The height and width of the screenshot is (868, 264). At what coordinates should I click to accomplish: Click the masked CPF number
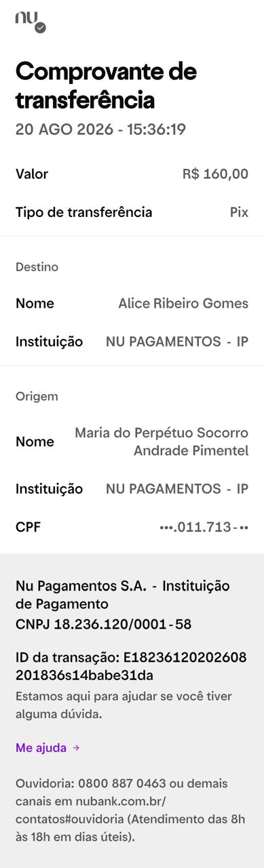204,527
